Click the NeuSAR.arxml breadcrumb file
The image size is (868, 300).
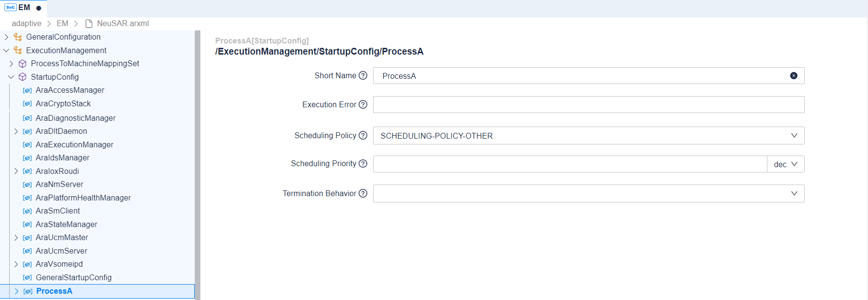[x=122, y=23]
